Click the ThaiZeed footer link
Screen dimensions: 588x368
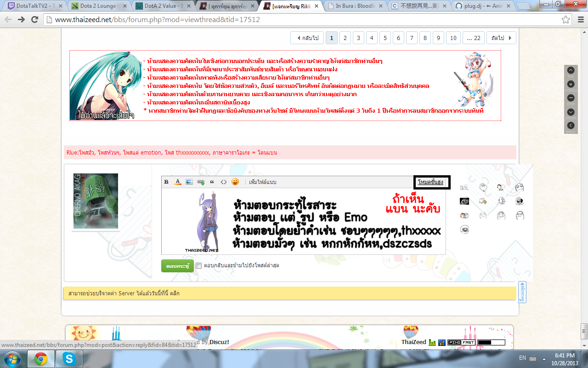click(414, 342)
